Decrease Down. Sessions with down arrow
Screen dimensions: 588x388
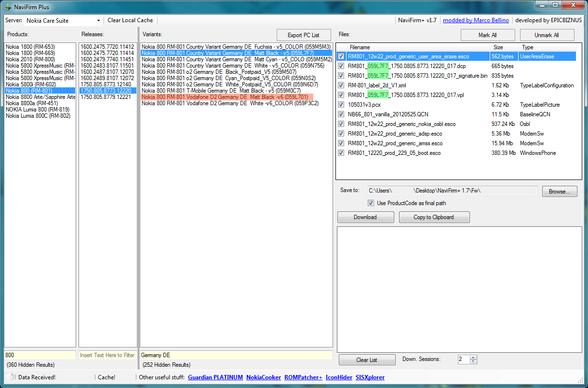[473, 361]
